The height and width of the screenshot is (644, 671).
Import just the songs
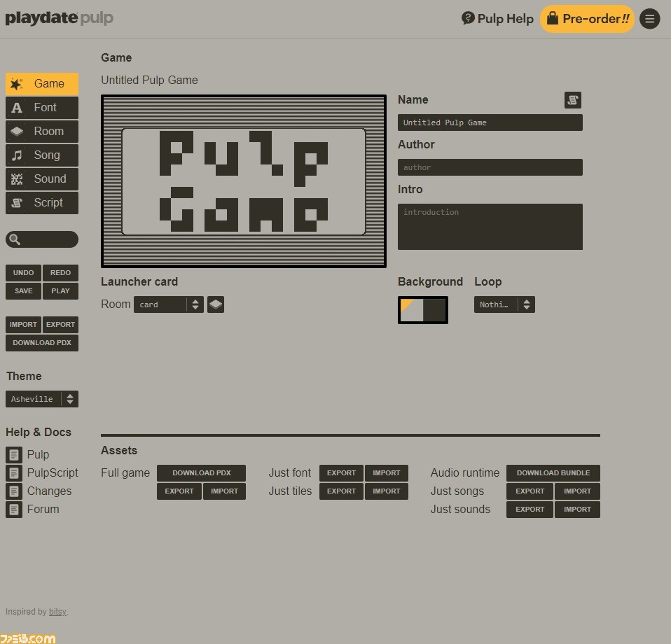577,491
